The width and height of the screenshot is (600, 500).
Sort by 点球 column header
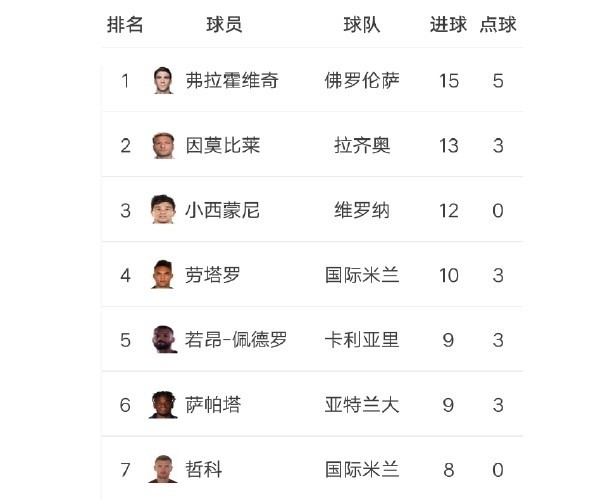(x=498, y=25)
